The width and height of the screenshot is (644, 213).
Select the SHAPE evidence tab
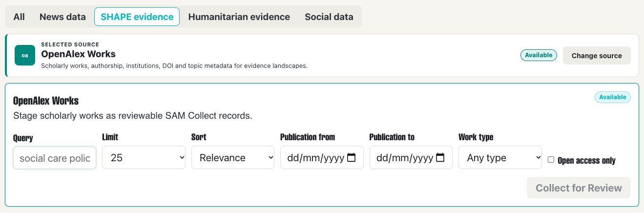137,17
